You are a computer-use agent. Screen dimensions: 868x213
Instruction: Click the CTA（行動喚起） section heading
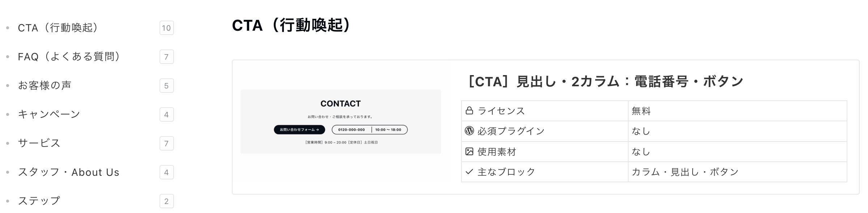[291, 25]
